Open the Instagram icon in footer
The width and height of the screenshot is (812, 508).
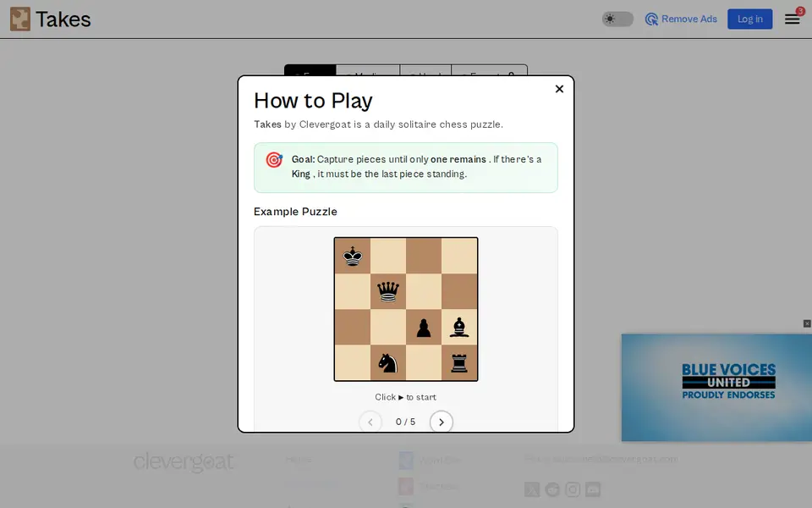[573, 489]
